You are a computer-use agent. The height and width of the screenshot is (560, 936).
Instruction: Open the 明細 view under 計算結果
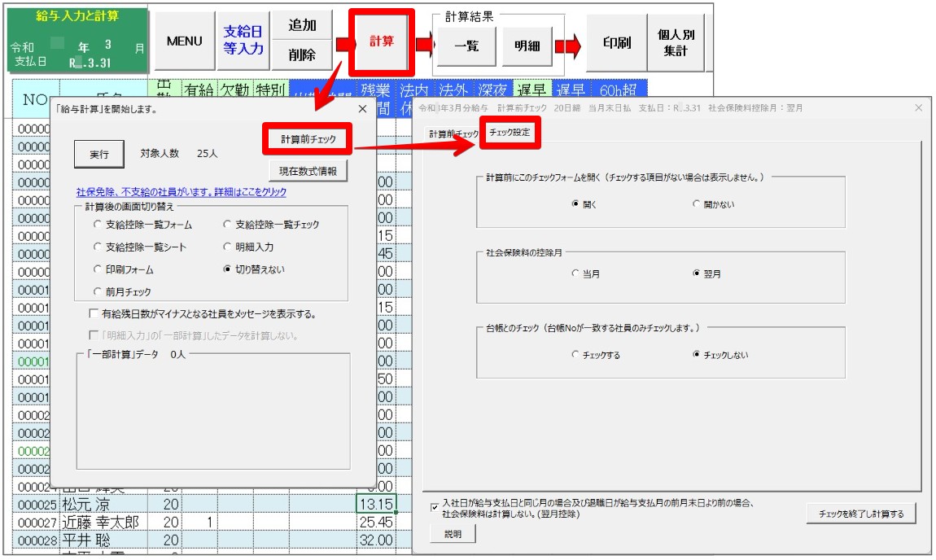pyautogui.click(x=528, y=47)
